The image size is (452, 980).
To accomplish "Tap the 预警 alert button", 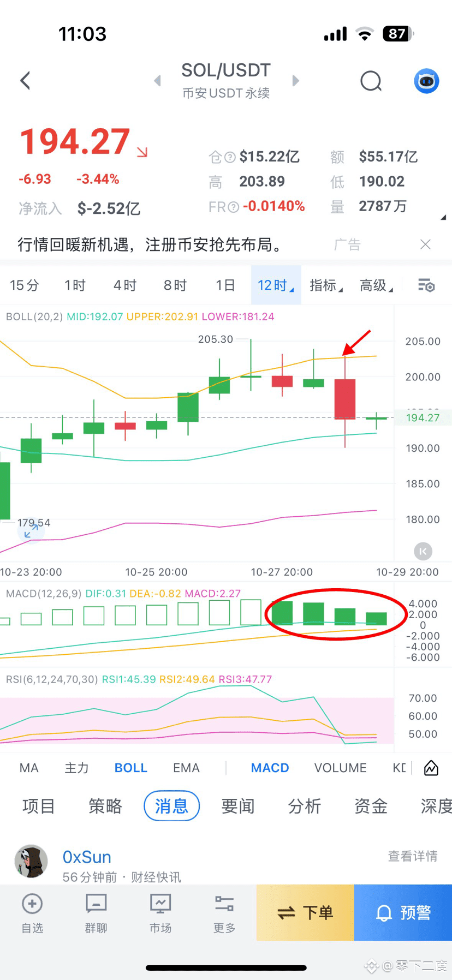I will (403, 912).
